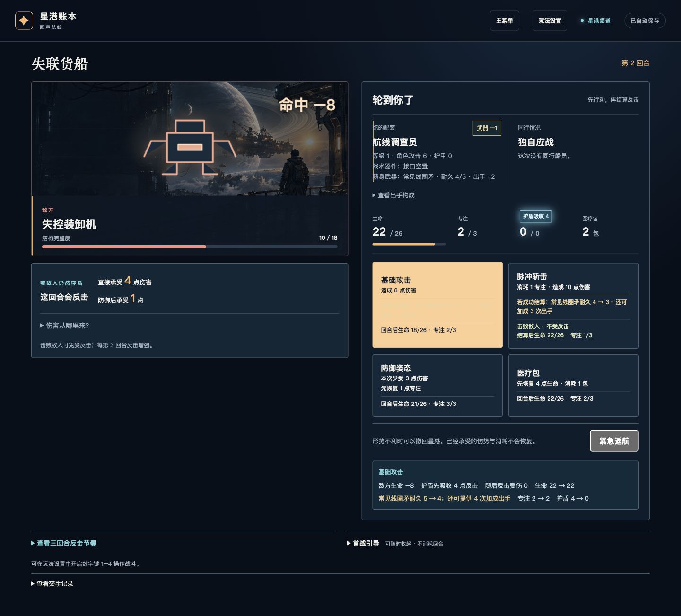Screen dimensions: 681x616
Task: Click the 失联货船 page title
Action: coord(60,64)
